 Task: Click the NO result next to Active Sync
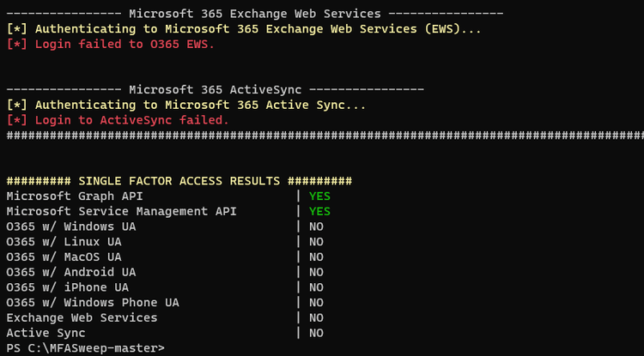coord(316,333)
